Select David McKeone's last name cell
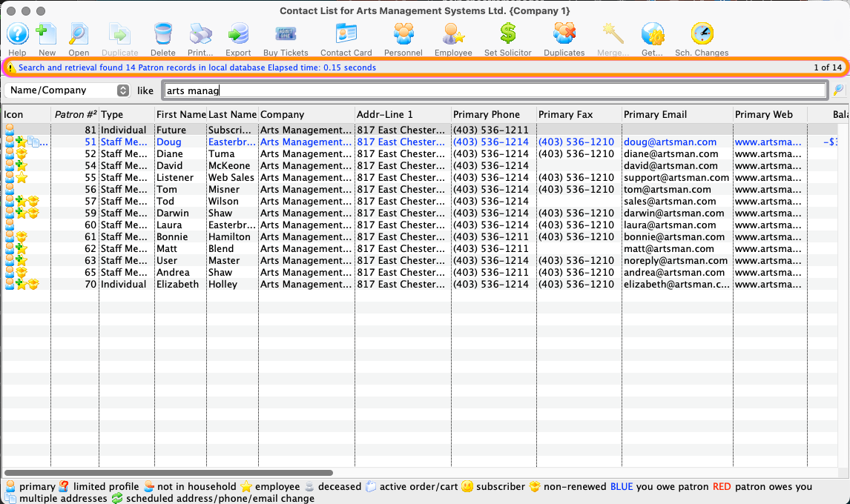 pyautogui.click(x=233, y=166)
